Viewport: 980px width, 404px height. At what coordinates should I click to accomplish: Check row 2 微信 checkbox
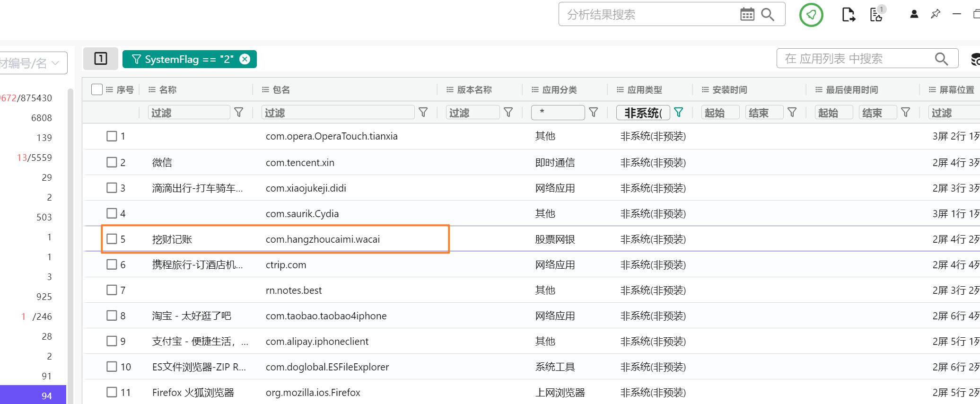coord(112,162)
